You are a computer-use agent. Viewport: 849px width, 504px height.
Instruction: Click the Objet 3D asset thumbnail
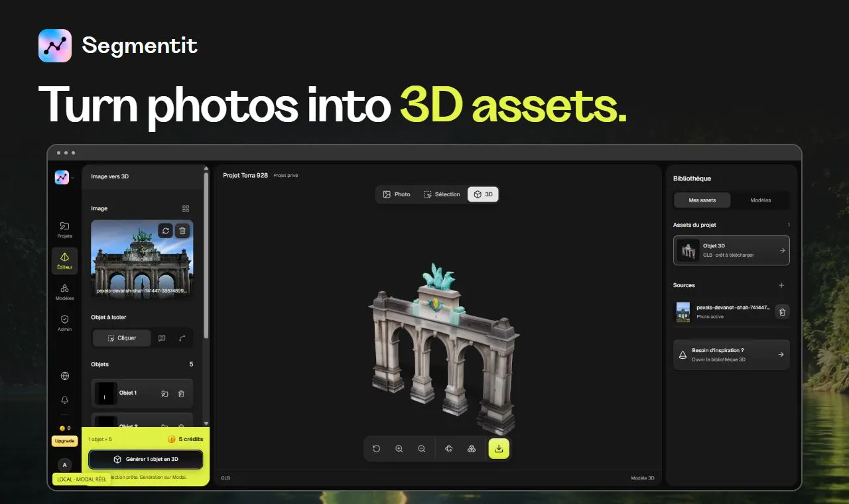688,251
